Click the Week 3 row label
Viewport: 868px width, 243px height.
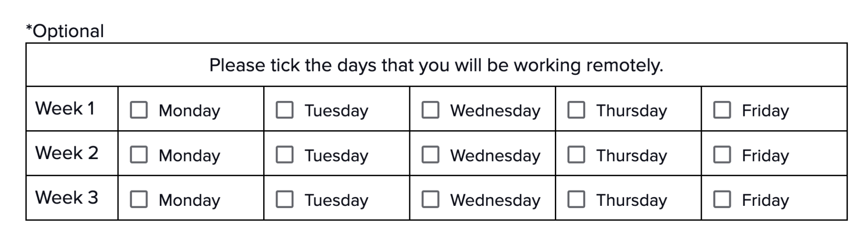tap(67, 198)
